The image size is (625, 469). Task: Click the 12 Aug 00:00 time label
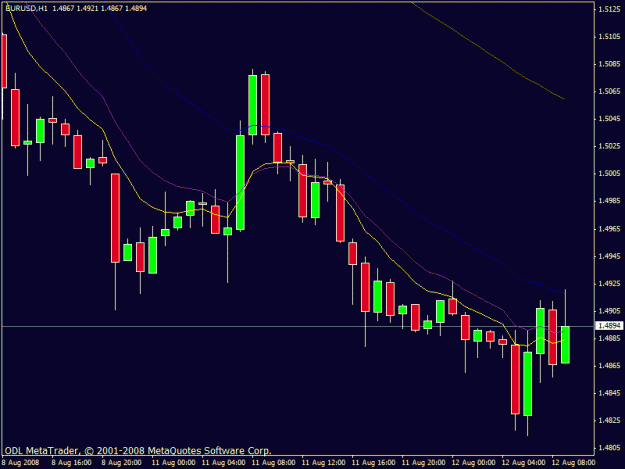point(474,463)
